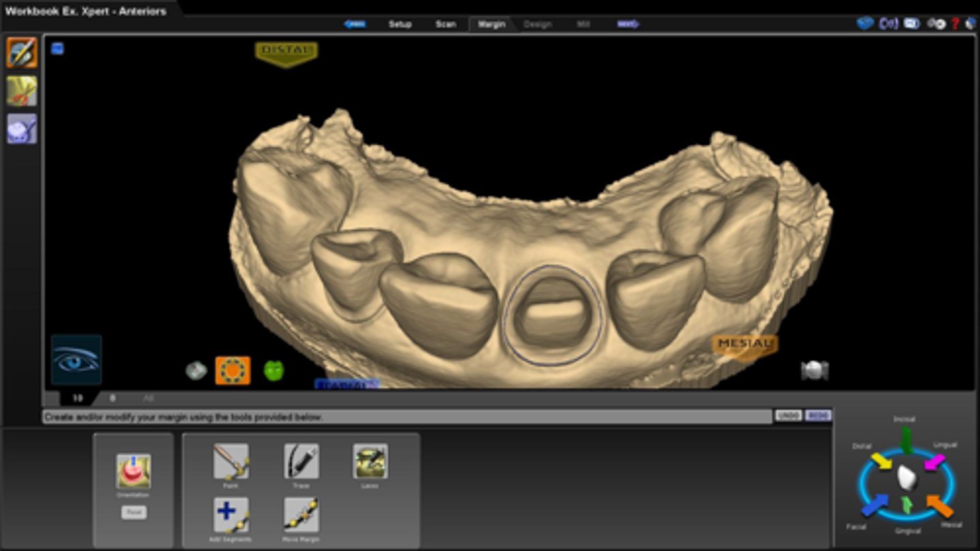Rotate view from Lingual using the magenta arrow
The image size is (980, 551).
pos(934,462)
